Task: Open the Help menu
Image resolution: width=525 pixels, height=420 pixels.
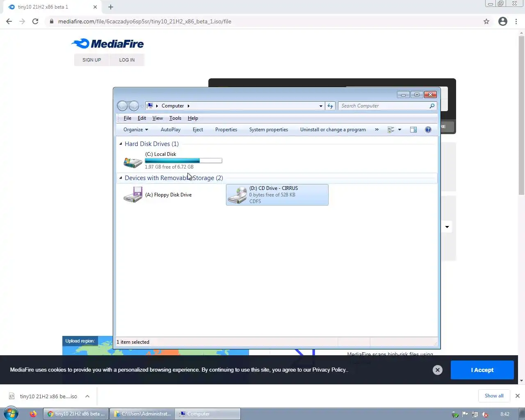Action: pos(193,118)
